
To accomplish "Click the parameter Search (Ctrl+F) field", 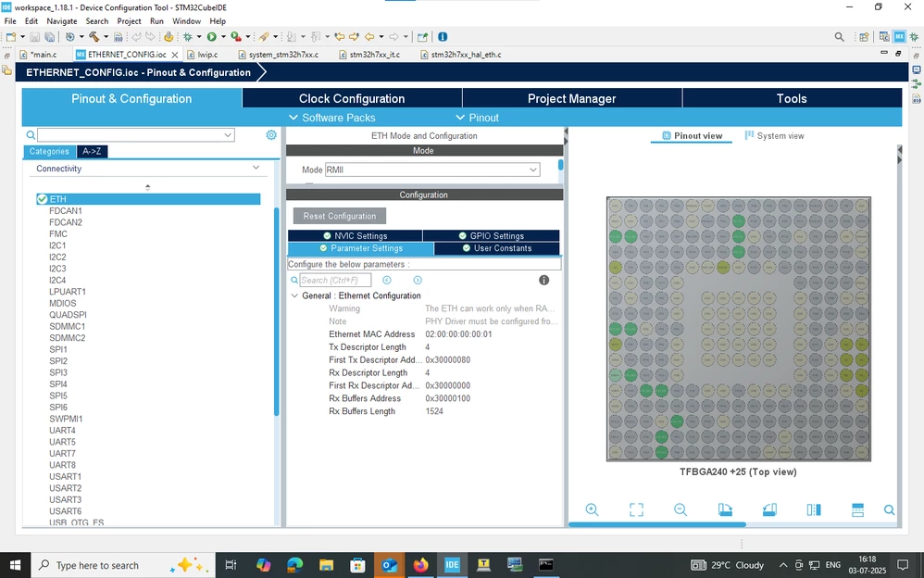I will point(335,280).
